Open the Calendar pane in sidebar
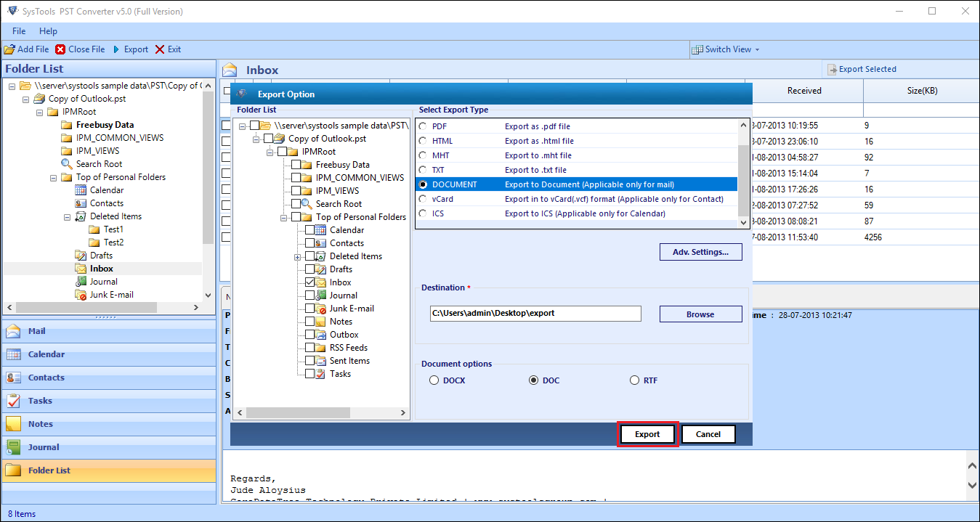The width and height of the screenshot is (980, 522). (x=46, y=354)
